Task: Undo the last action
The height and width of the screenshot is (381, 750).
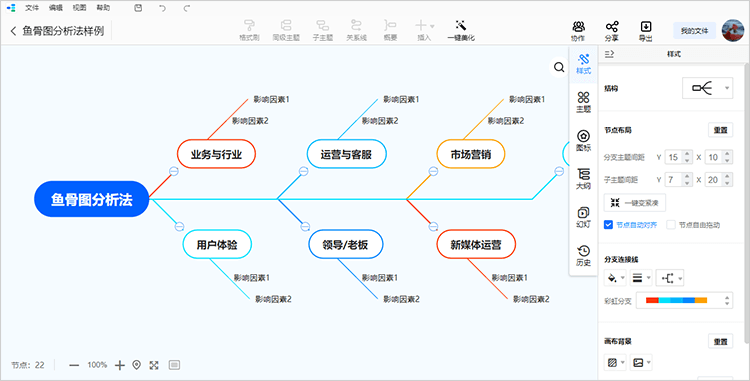Action: click(163, 8)
